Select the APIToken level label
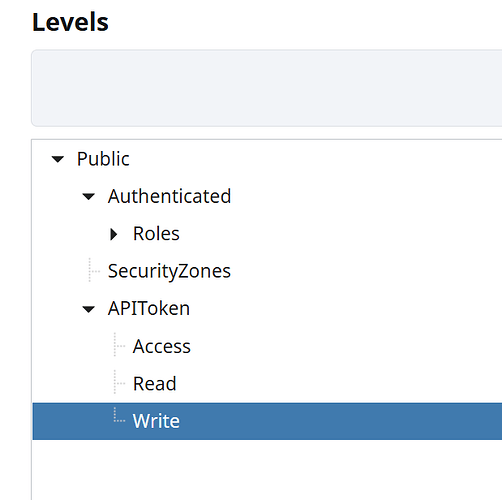The image size is (502, 500). coord(149,308)
